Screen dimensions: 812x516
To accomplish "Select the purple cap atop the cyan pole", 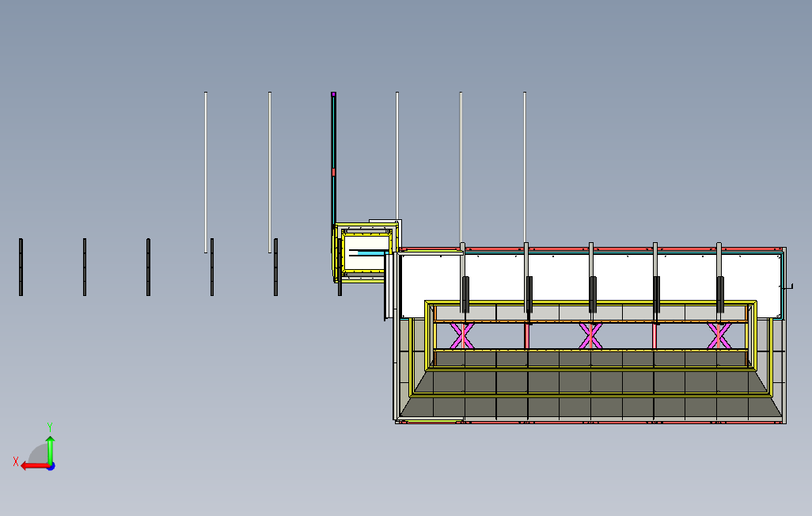I will pos(333,94).
